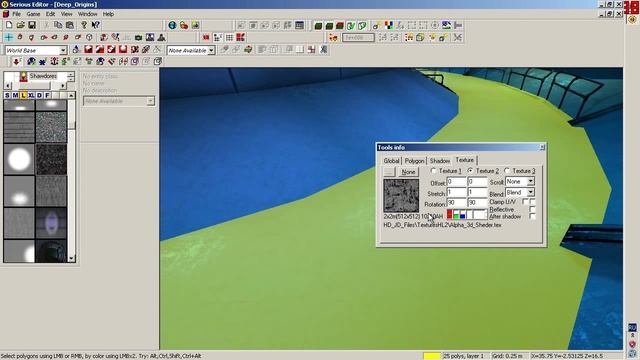The image size is (640, 360).
Task: Click the blue globe icon in the toolbar
Action: tap(172, 25)
